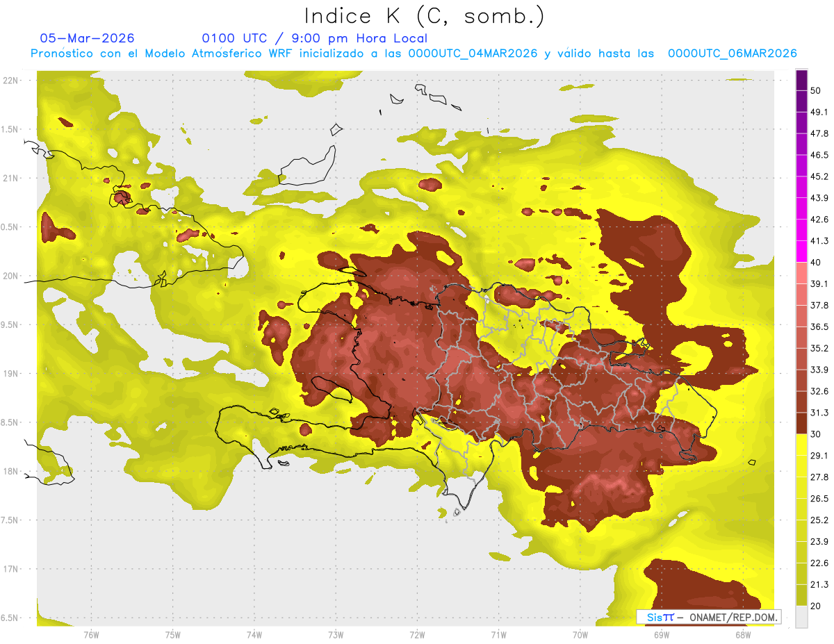Viewport: 834px width, 644px height.
Task: Click the "30" legend value
Action: click(x=816, y=434)
